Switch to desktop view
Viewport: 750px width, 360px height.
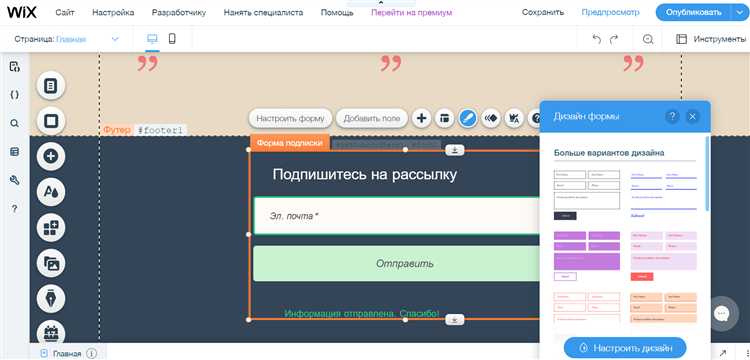coord(152,39)
